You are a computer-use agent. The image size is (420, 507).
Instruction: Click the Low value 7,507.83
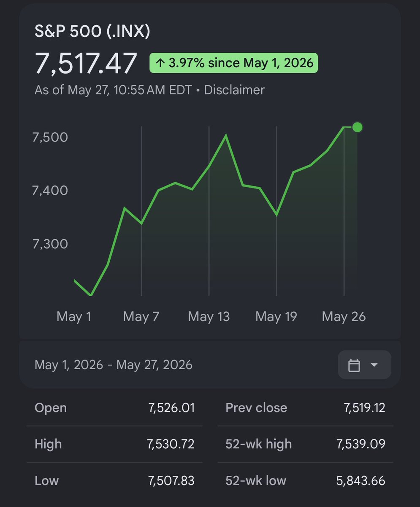pos(171,480)
